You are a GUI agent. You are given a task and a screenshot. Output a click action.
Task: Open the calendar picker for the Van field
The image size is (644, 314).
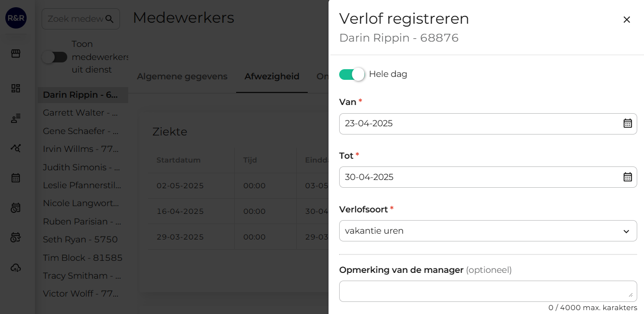[628, 123]
